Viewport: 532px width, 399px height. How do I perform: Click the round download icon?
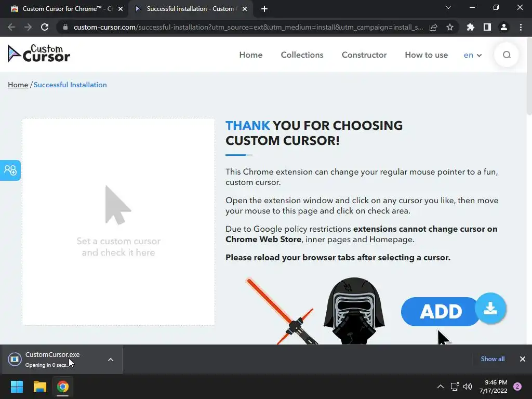(x=490, y=309)
